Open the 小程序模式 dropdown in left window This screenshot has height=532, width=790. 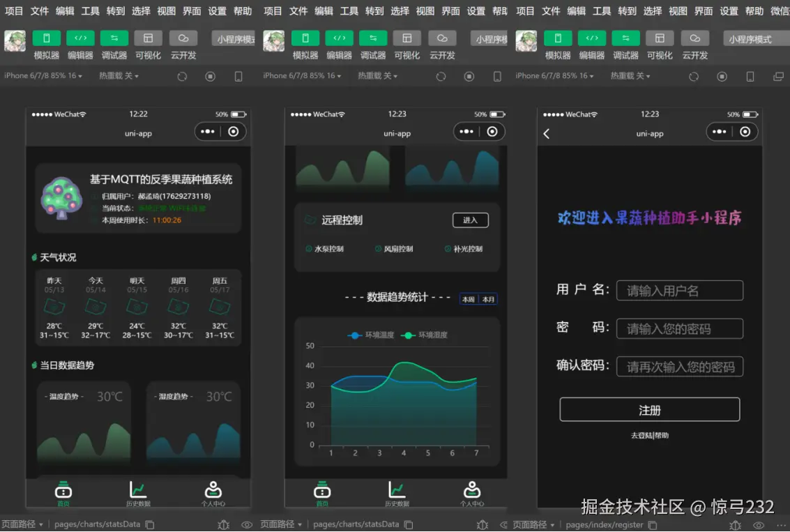click(234, 39)
